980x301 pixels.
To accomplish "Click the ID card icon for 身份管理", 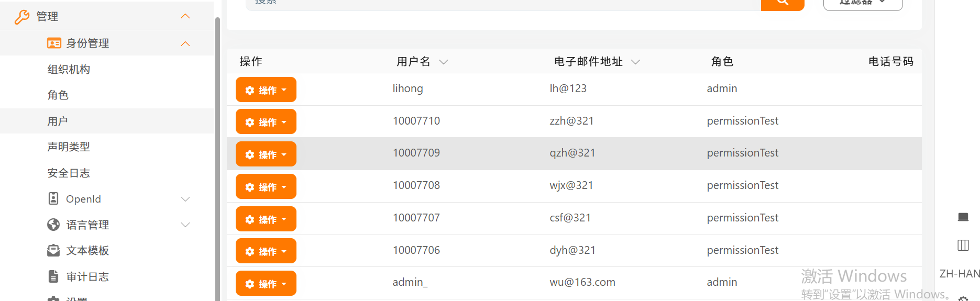I will click(54, 43).
